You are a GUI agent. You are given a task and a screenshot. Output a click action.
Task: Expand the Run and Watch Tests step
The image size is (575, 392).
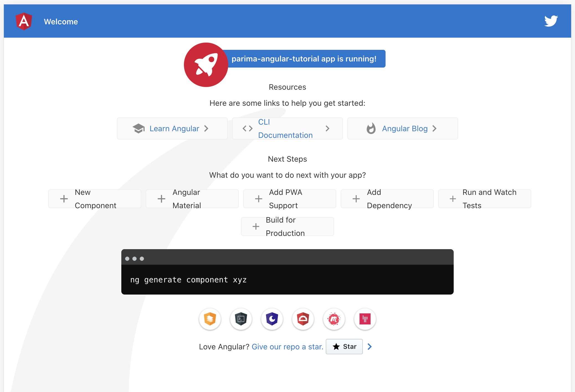[484, 198]
